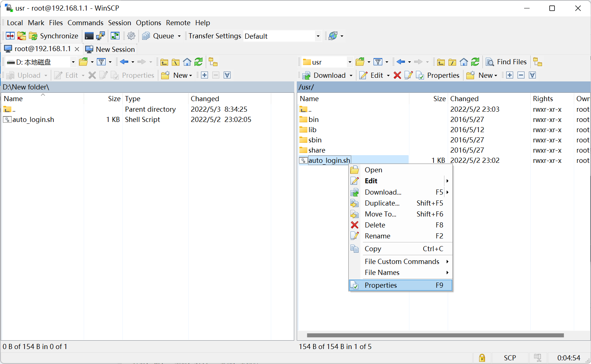Refresh the local panel
This screenshot has height=364, width=591.
coord(198,62)
